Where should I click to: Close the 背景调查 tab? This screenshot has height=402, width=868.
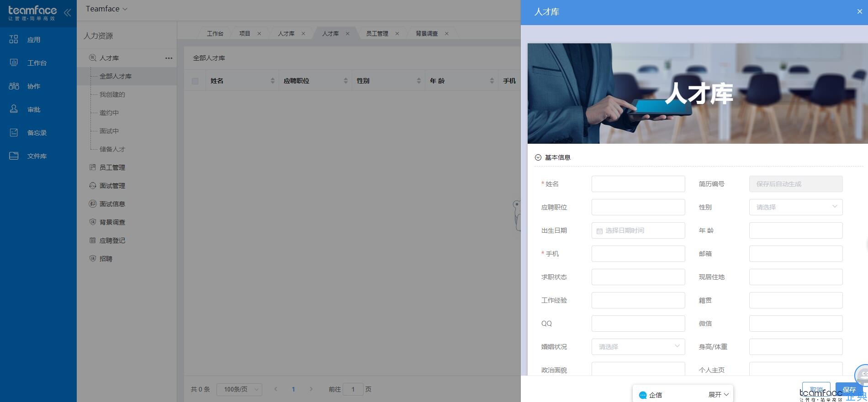(x=446, y=33)
